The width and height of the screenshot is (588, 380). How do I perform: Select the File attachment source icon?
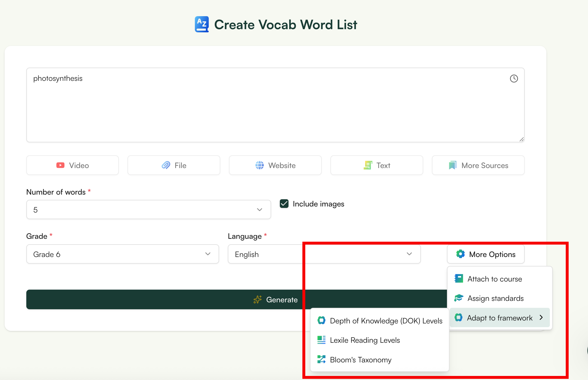(x=166, y=165)
